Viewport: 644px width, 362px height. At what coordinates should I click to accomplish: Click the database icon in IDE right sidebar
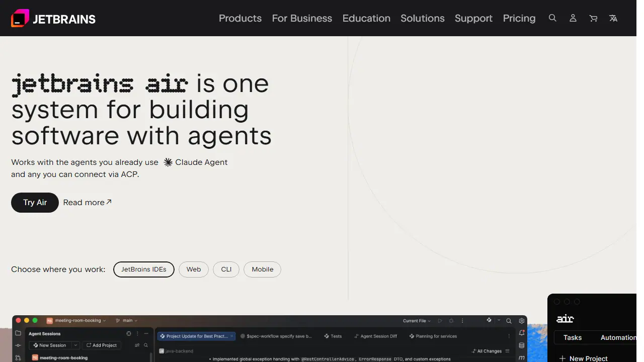522,345
